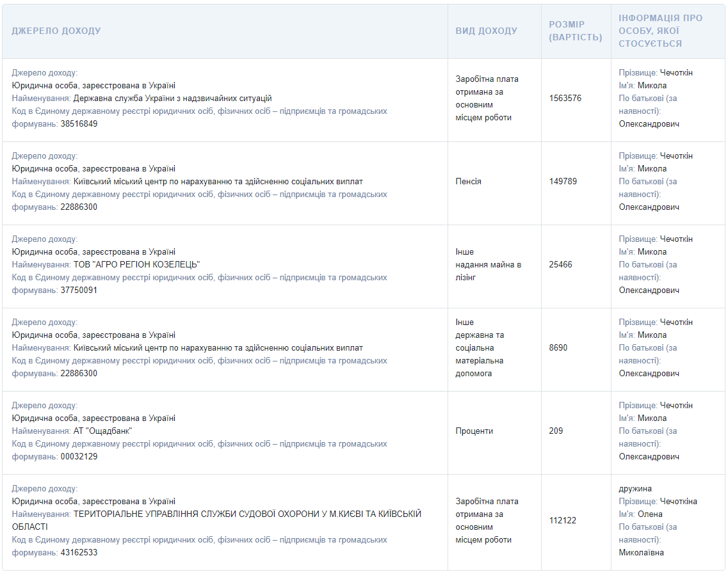Select the interest amount 209
The width and height of the screenshot is (728, 572).
556,431
